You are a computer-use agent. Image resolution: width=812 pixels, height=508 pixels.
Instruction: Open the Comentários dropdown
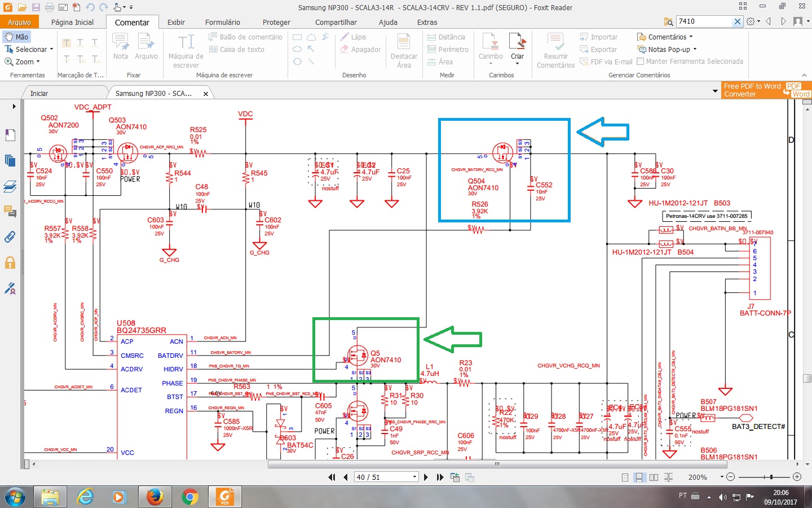point(691,37)
